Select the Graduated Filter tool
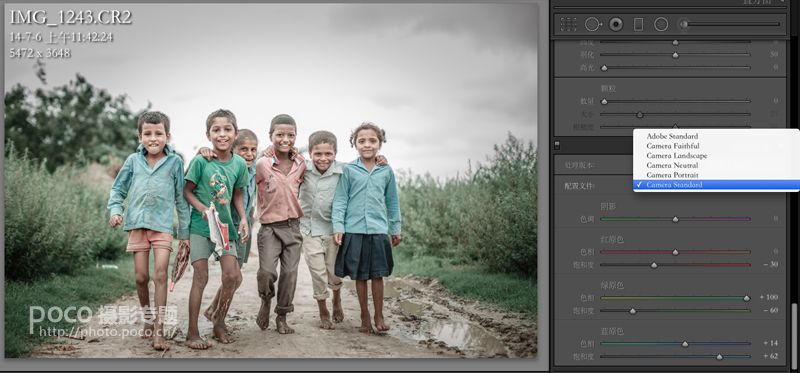 pos(638,24)
